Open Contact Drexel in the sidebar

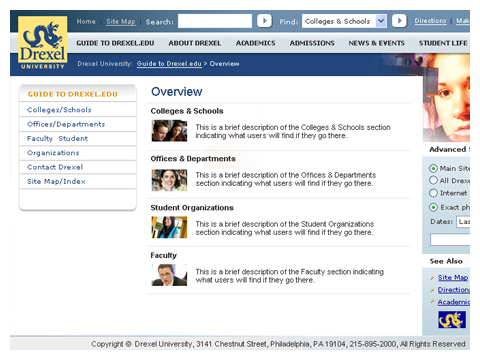(55, 167)
